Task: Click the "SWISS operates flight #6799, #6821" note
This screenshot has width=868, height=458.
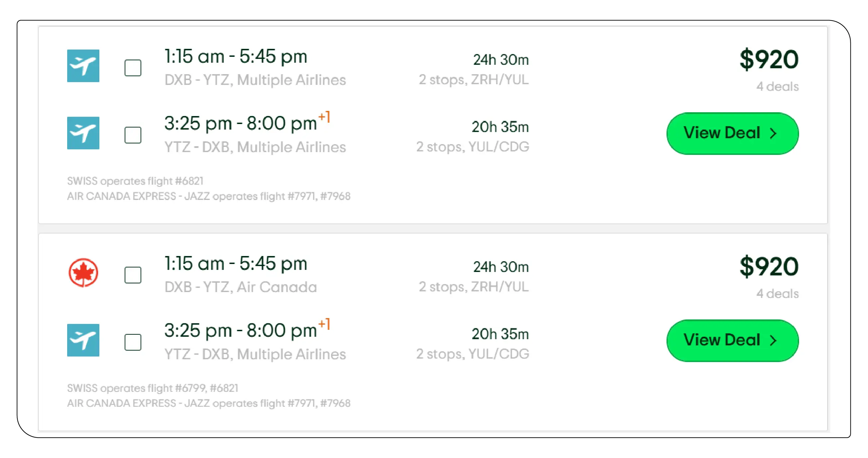Action: click(153, 388)
